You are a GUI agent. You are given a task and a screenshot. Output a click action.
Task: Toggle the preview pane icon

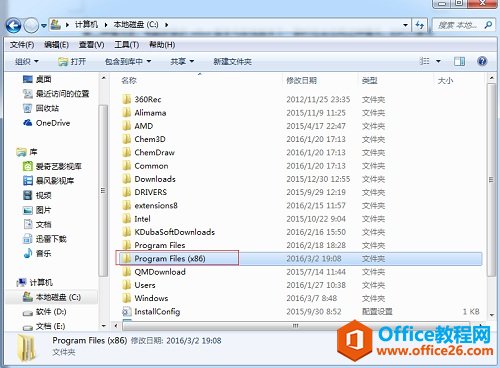459,61
